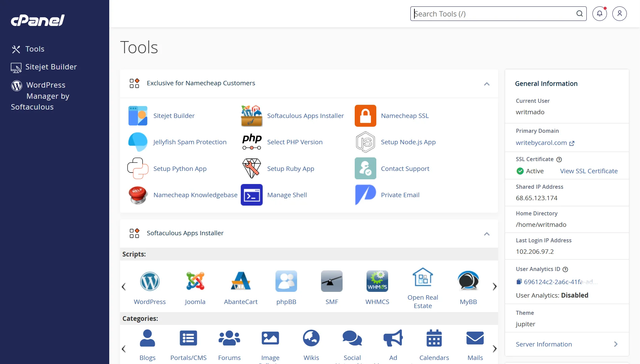The height and width of the screenshot is (364, 640).
Task: Select the phpBB script icon
Action: [x=286, y=281]
